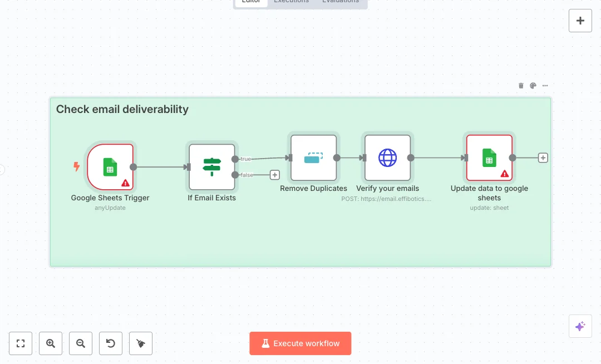Image resolution: width=601 pixels, height=364 pixels.
Task: Click the add node plus button top right
Action: point(580,21)
